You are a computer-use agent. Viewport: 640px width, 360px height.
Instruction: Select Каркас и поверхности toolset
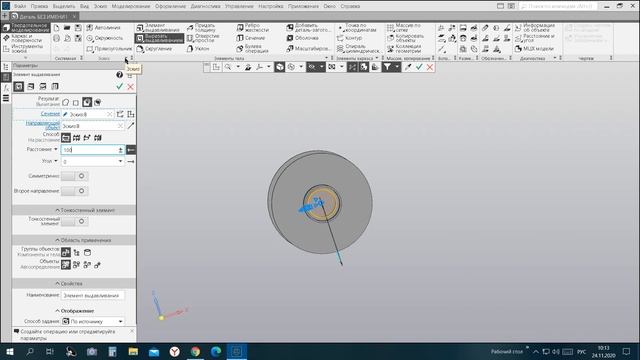click(x=23, y=38)
